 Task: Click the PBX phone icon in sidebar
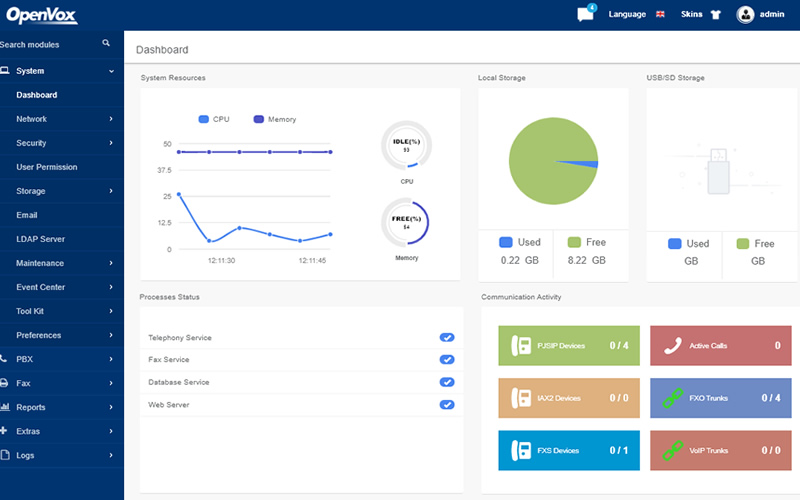coord(4,359)
